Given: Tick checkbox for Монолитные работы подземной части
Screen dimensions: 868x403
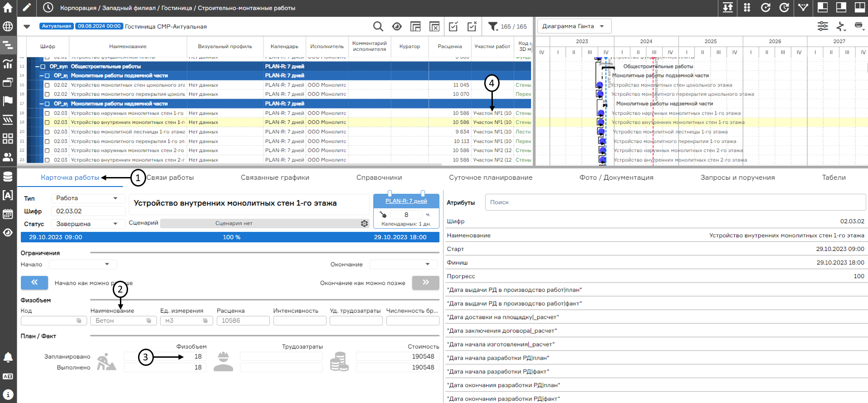Looking at the screenshot, I should [47, 76].
